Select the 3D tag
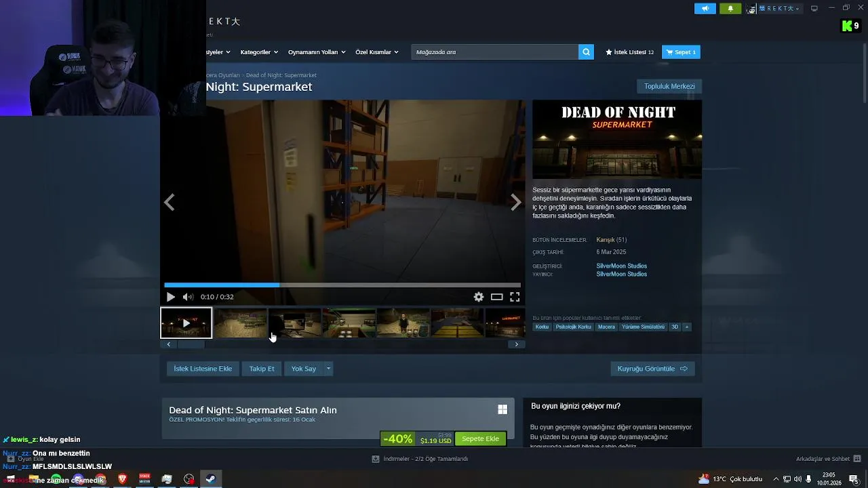868x488 pixels. click(x=675, y=327)
